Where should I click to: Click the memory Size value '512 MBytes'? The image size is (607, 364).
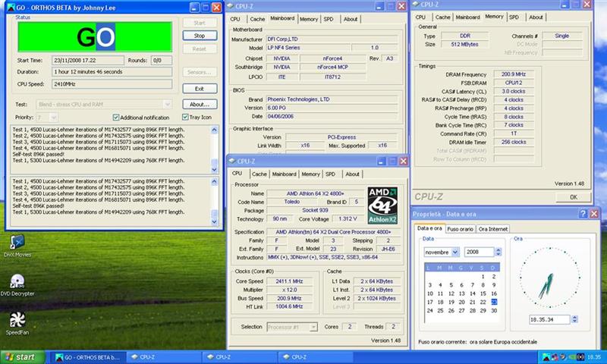pyautogui.click(x=464, y=45)
